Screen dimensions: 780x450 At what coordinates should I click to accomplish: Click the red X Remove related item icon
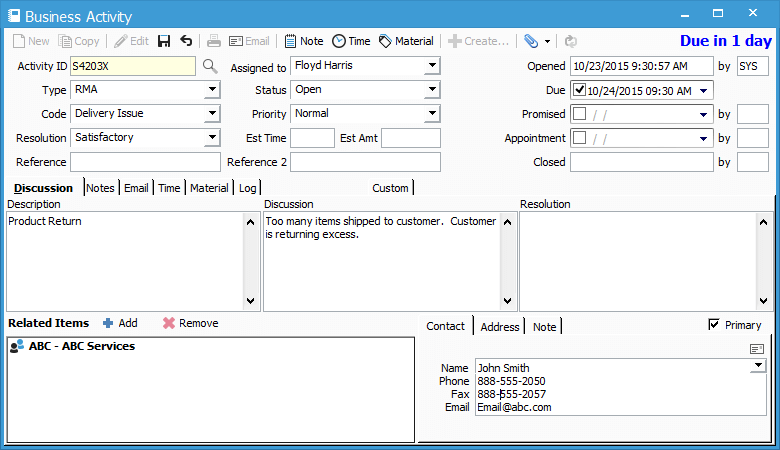[x=169, y=323]
